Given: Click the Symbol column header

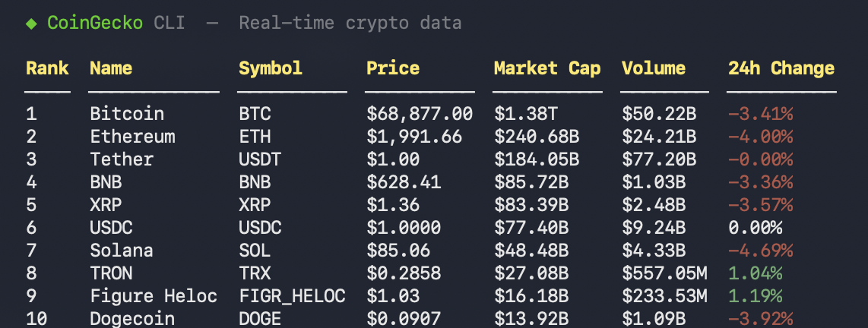Looking at the screenshot, I should click(x=270, y=68).
